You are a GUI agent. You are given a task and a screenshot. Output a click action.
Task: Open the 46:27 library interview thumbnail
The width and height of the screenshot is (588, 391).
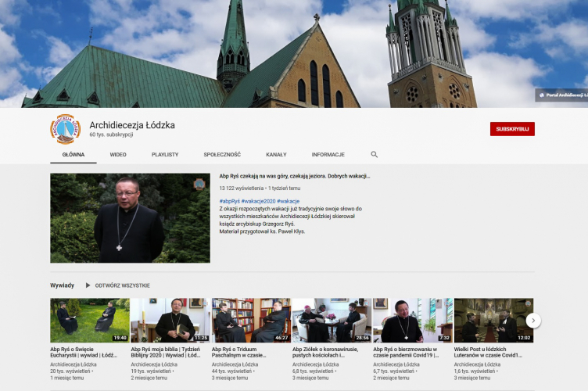pyautogui.click(x=251, y=320)
